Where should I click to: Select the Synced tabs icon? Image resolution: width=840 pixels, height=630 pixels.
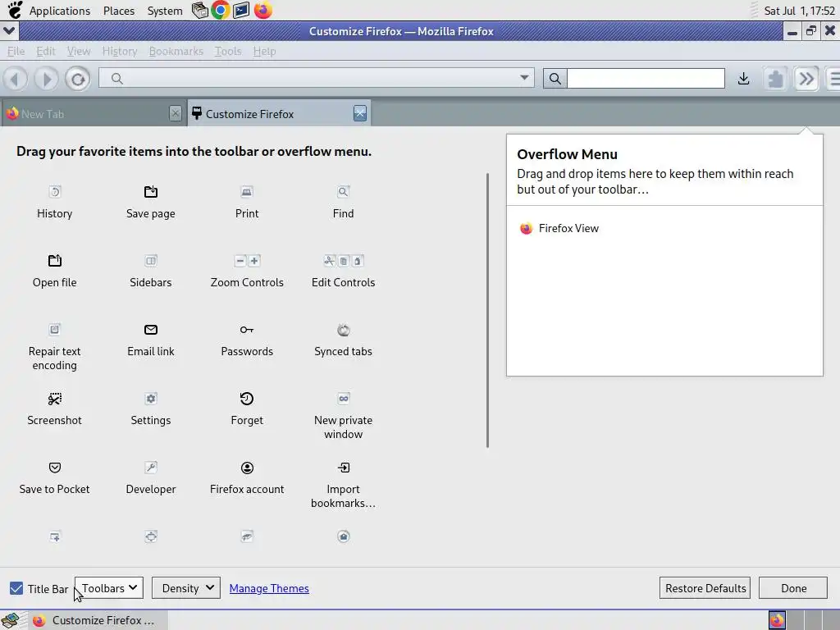pyautogui.click(x=344, y=330)
